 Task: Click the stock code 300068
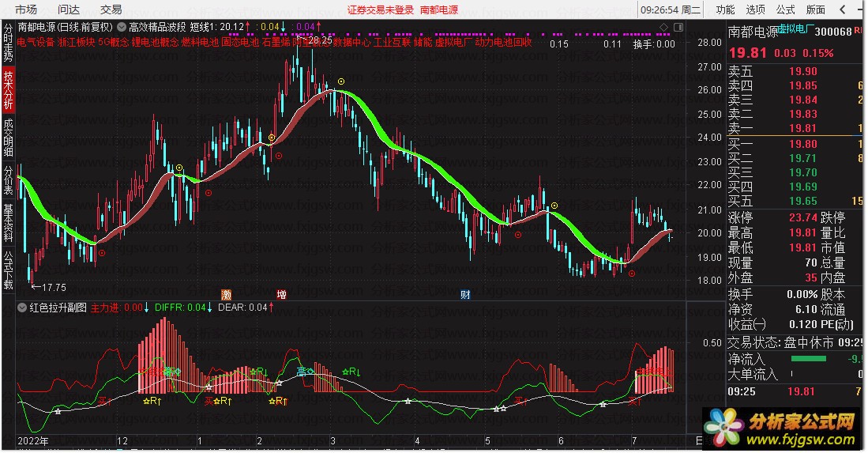(x=833, y=32)
